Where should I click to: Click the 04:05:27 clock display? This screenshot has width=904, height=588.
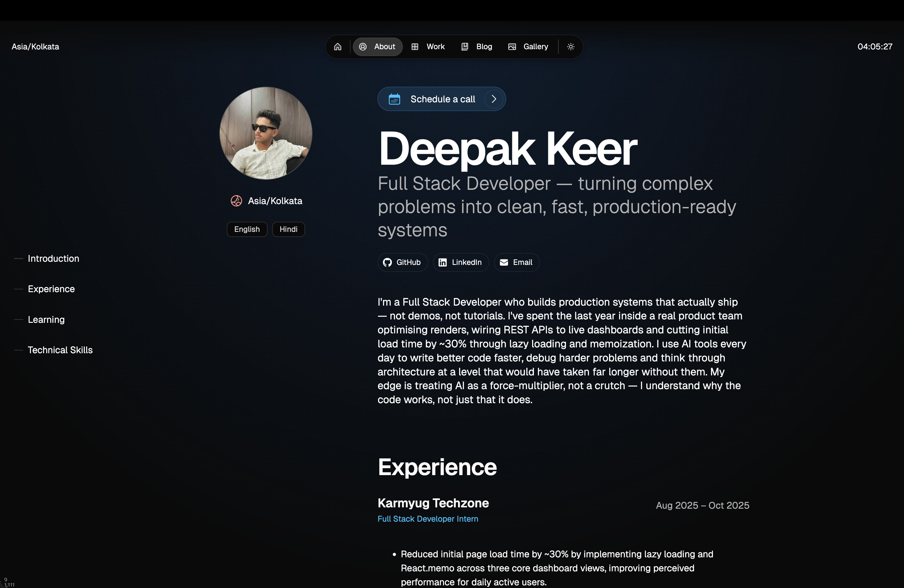coord(875,47)
